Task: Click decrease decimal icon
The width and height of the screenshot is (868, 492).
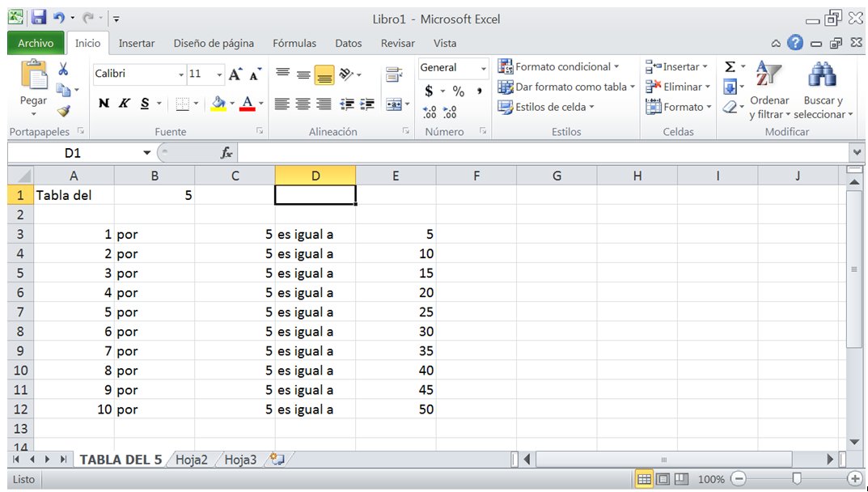Action: click(450, 112)
